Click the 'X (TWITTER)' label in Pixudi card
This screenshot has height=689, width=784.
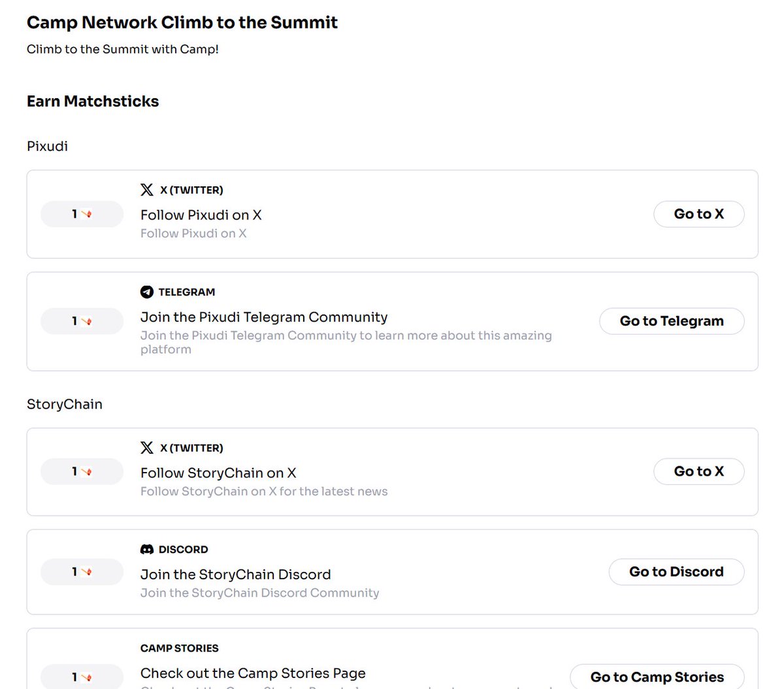(x=191, y=190)
